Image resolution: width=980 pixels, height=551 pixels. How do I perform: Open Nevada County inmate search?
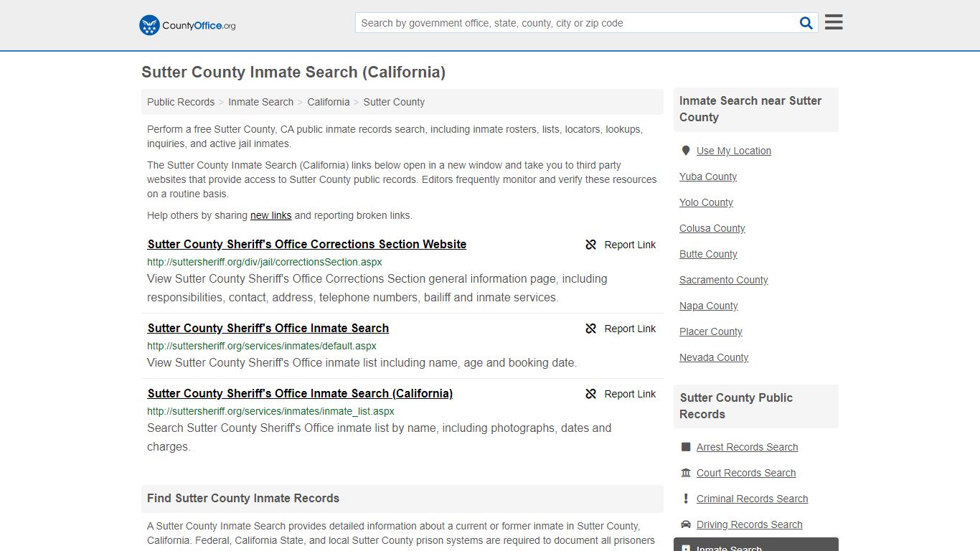[x=714, y=357]
